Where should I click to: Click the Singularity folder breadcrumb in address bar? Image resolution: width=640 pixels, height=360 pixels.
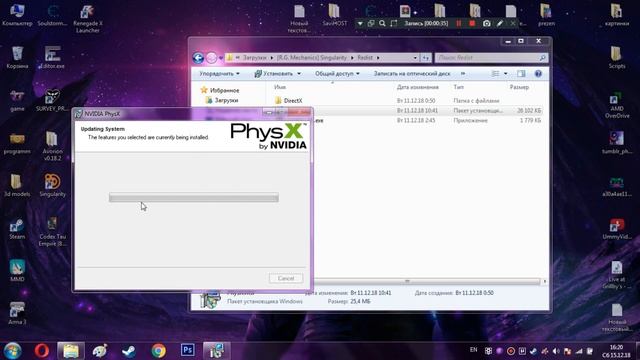pos(312,58)
